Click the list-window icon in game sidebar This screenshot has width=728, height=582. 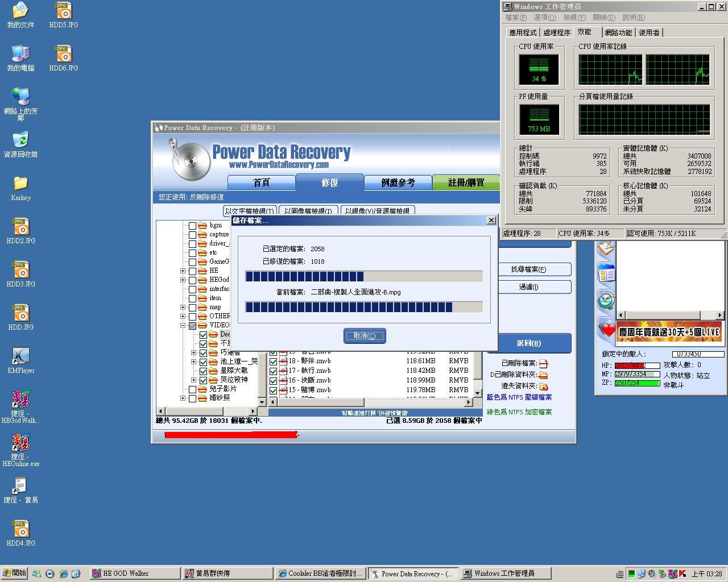[606, 274]
